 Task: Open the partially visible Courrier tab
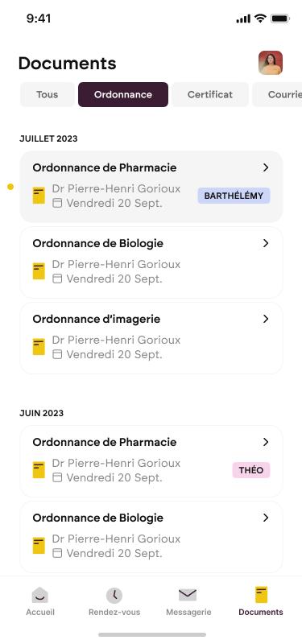(x=277, y=94)
